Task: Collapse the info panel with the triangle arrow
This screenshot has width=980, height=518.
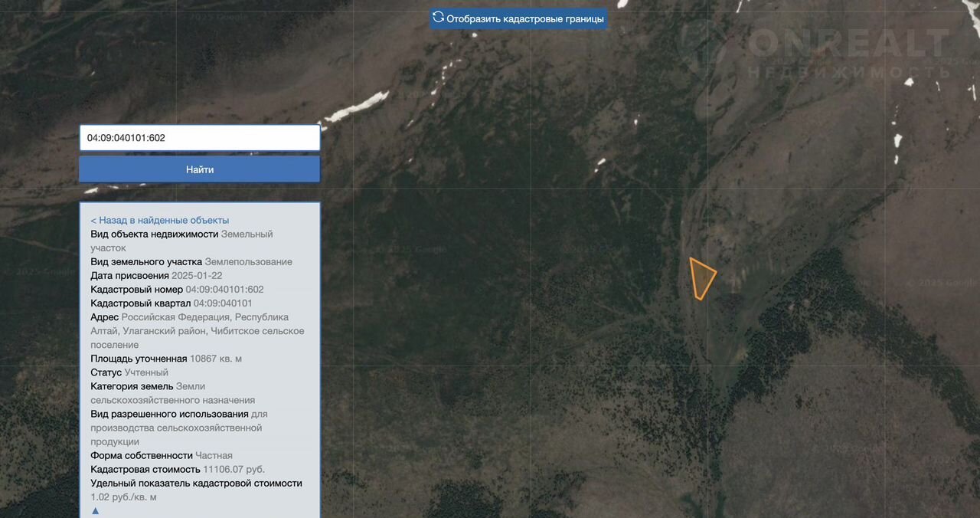Action: point(96,510)
